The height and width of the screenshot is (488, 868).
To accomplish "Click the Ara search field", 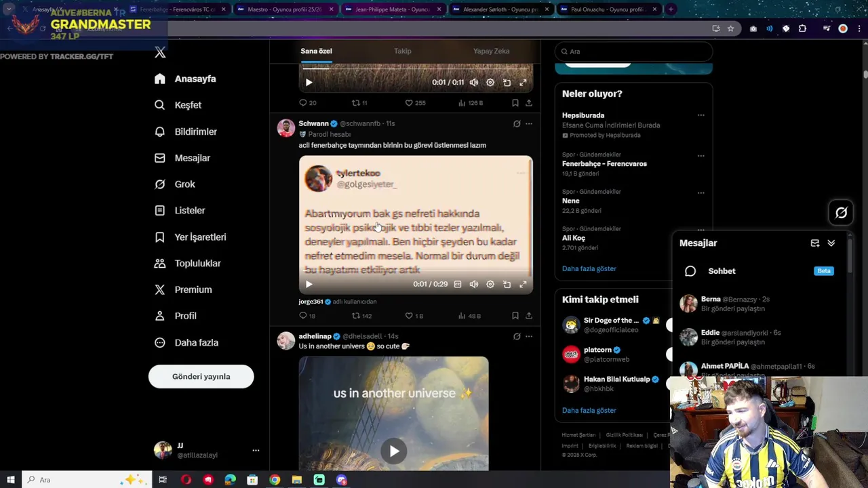I will (633, 52).
